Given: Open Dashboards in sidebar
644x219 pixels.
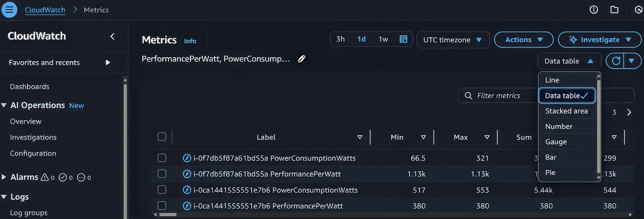Looking at the screenshot, I should (x=30, y=86).
